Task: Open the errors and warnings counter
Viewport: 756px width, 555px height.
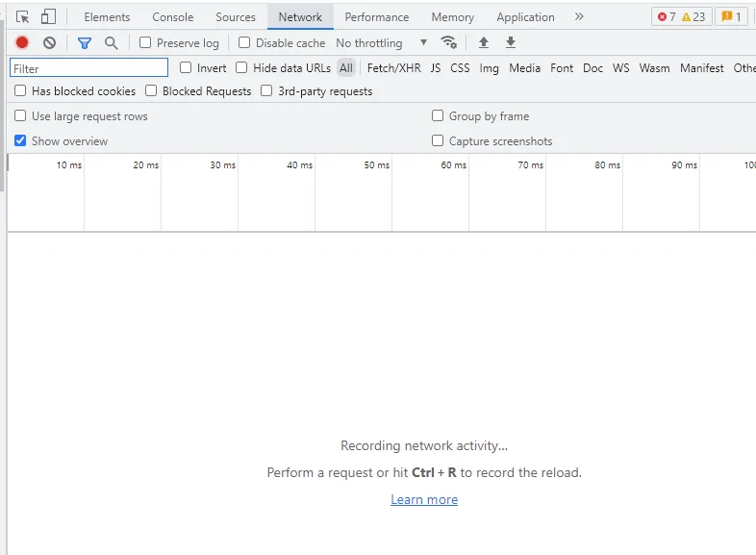Action: tap(681, 17)
